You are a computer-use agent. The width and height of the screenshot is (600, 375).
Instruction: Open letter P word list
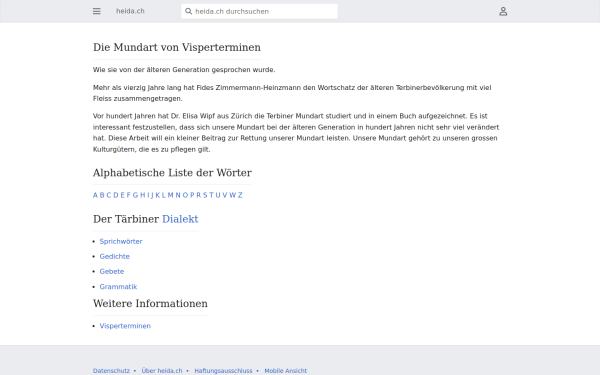point(192,195)
